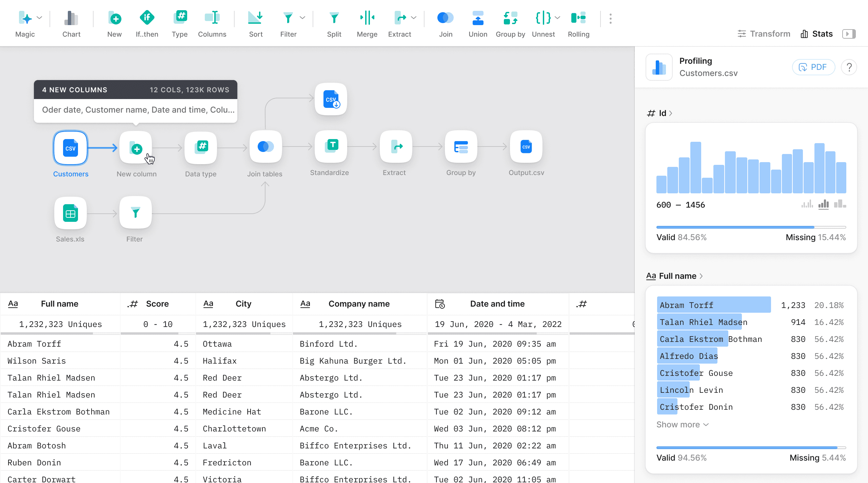Select the New column node in the flow
868x483 pixels.
pyautogui.click(x=136, y=148)
